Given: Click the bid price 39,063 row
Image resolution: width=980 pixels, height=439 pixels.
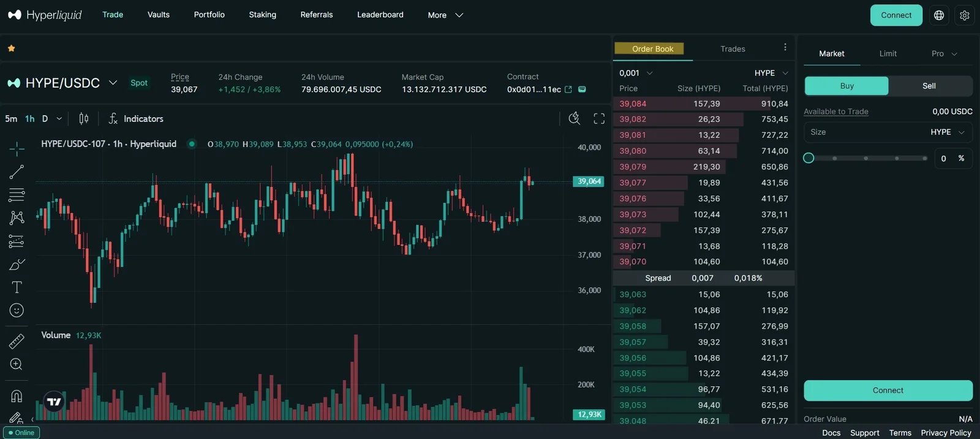Looking at the screenshot, I should tap(704, 294).
